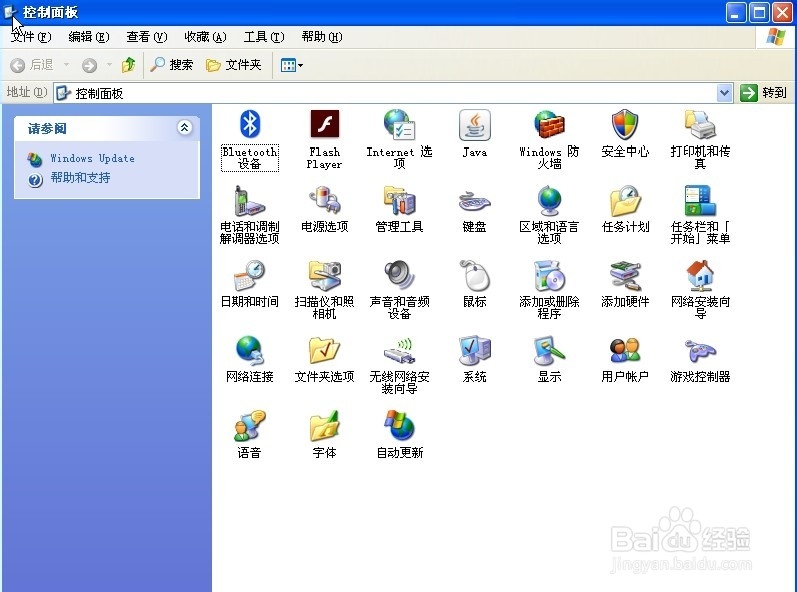This screenshot has width=797, height=592.
Task: Open the 收藏(A) menu
Action: click(x=205, y=37)
